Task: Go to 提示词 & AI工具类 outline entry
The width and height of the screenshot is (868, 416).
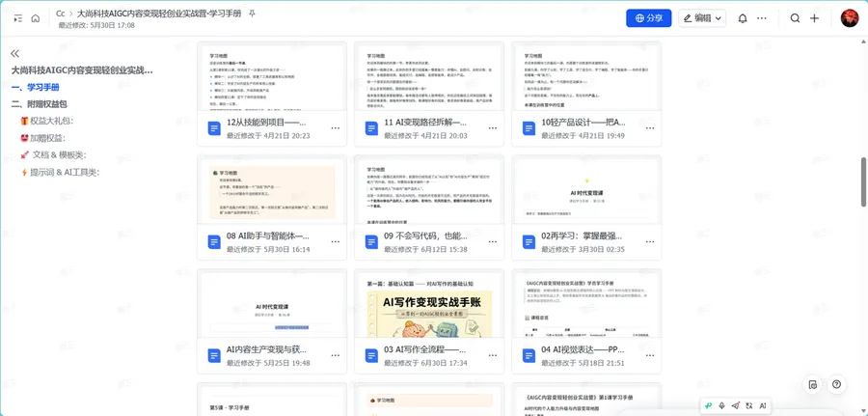Action: 59,172
